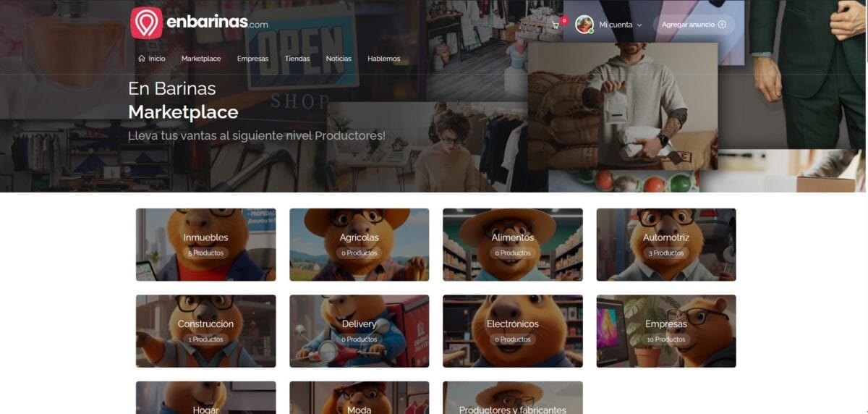Choose the Automotriz category tile
The height and width of the screenshot is (414, 868).
pos(665,245)
